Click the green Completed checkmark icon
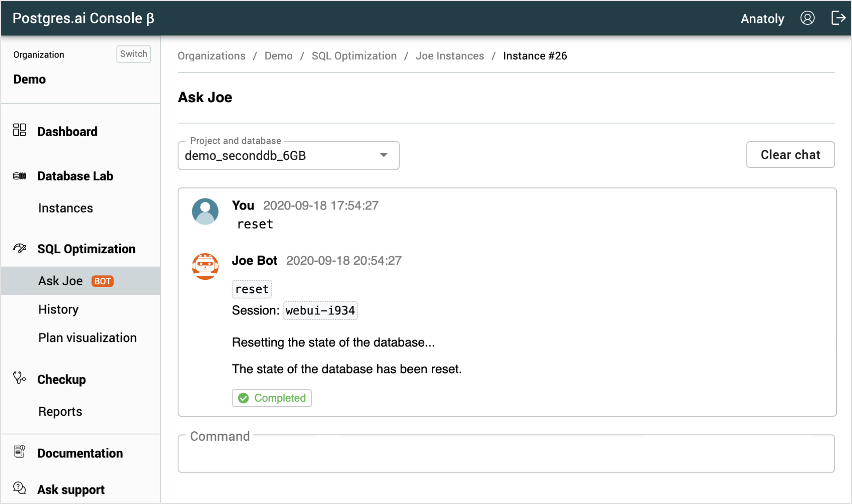Viewport: 852px width, 504px height. tap(244, 398)
